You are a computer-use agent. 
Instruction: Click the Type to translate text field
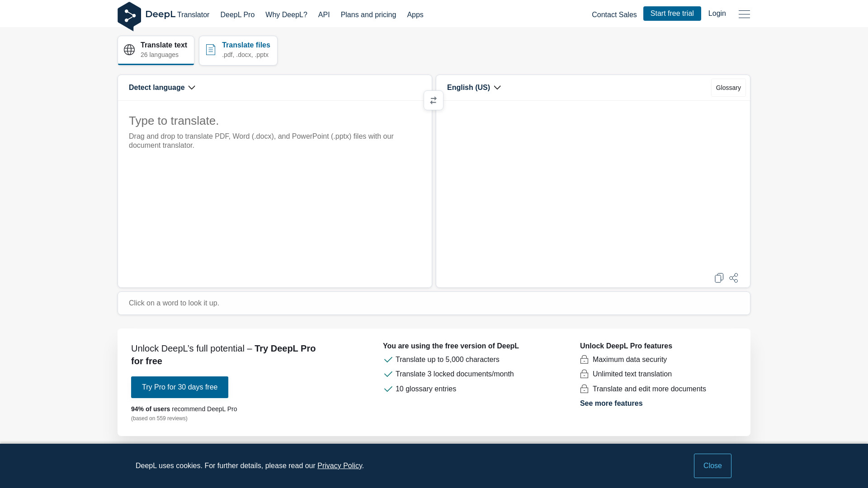tap(275, 194)
